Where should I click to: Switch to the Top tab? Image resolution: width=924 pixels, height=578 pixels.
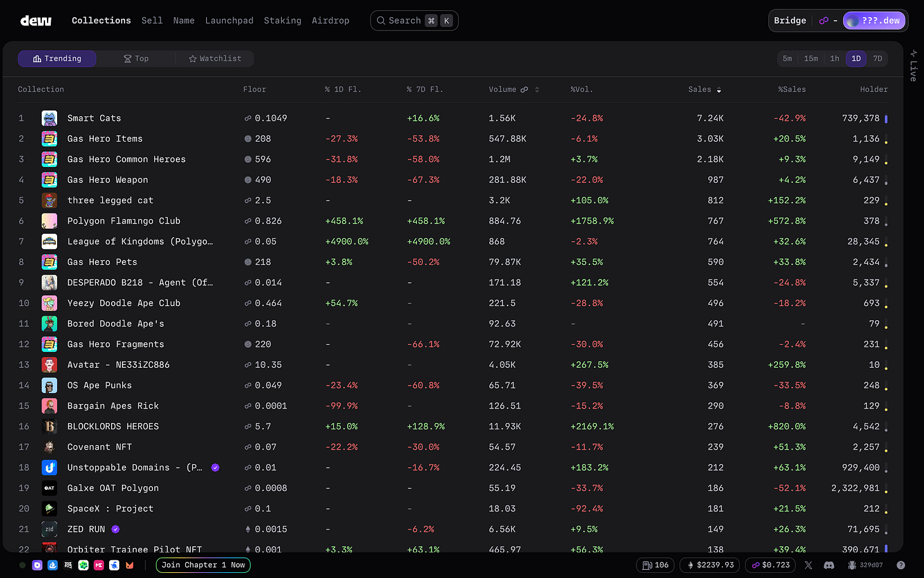click(136, 58)
